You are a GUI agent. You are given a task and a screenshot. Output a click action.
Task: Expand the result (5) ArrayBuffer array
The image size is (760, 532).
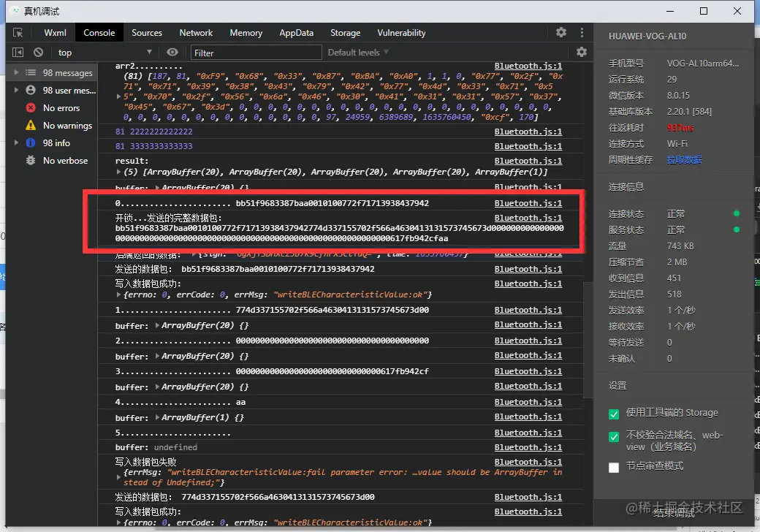click(118, 172)
